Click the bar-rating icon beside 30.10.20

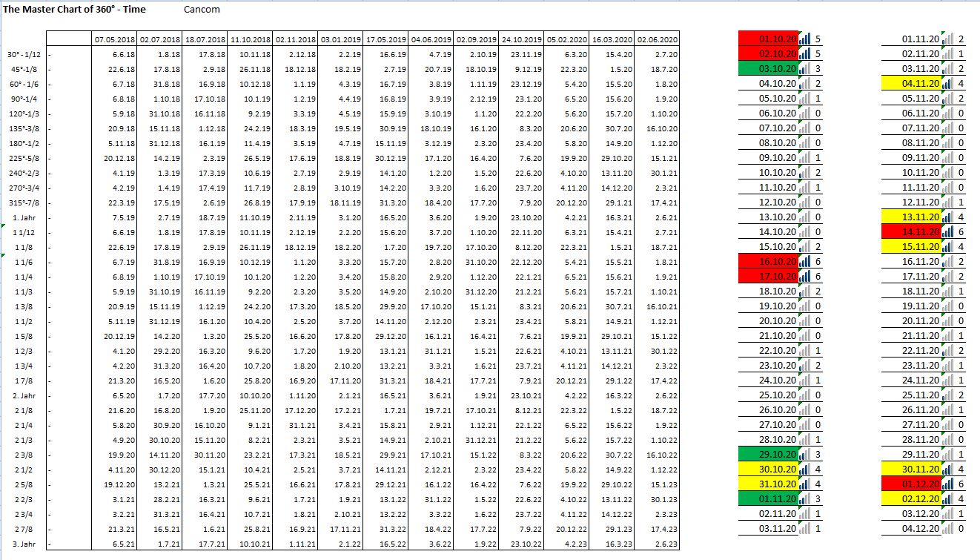pos(806,470)
